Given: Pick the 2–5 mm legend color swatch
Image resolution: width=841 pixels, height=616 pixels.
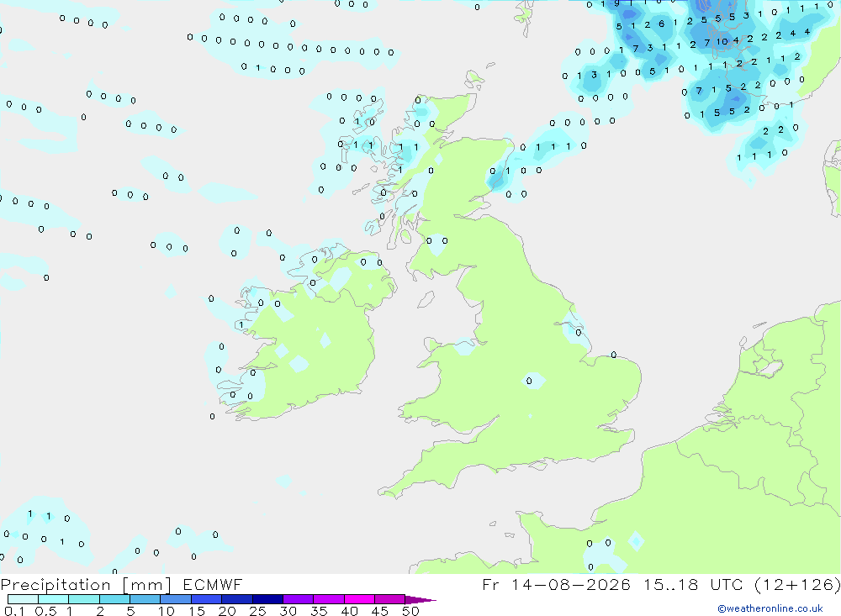Looking at the screenshot, I should tap(114, 599).
